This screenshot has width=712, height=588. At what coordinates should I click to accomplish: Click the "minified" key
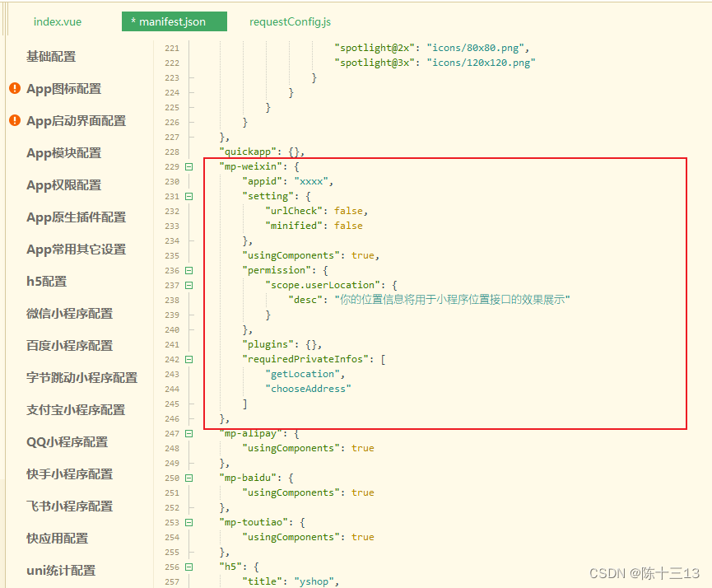pos(294,226)
